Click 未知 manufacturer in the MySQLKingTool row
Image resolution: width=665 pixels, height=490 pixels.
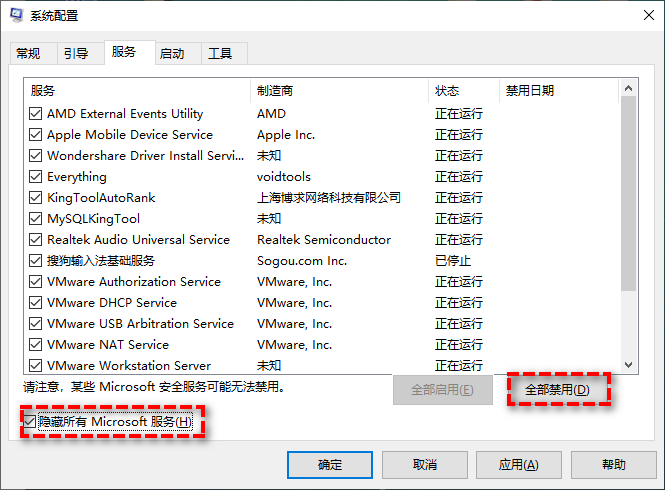(x=269, y=218)
